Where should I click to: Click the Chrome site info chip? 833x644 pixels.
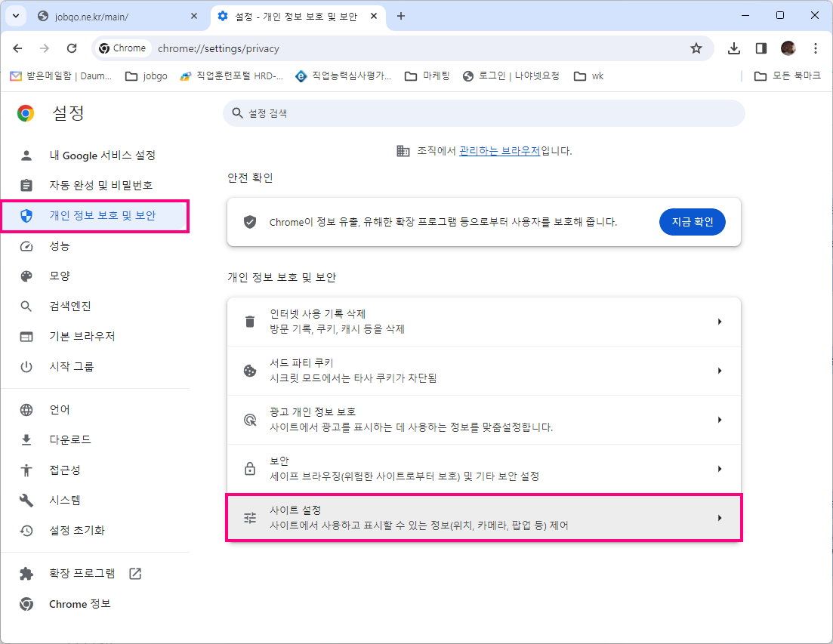122,48
